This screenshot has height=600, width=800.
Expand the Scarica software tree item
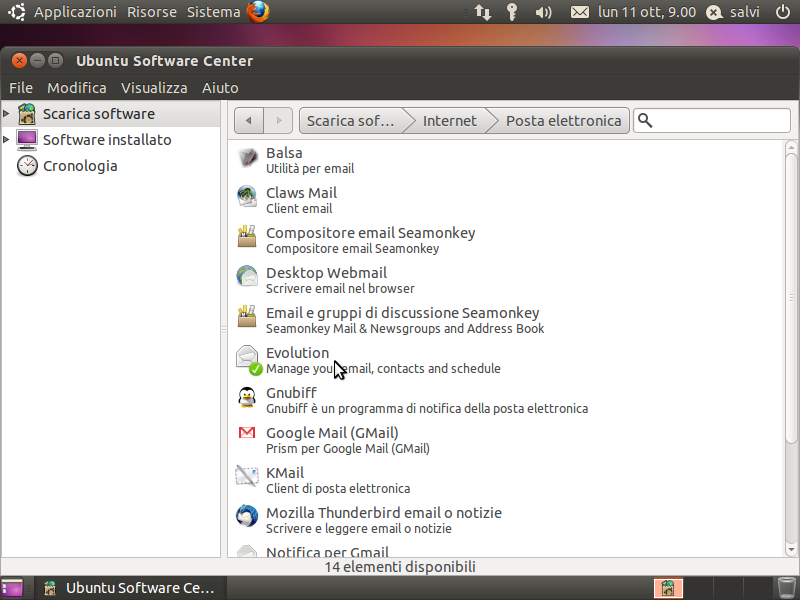[x=6, y=113]
